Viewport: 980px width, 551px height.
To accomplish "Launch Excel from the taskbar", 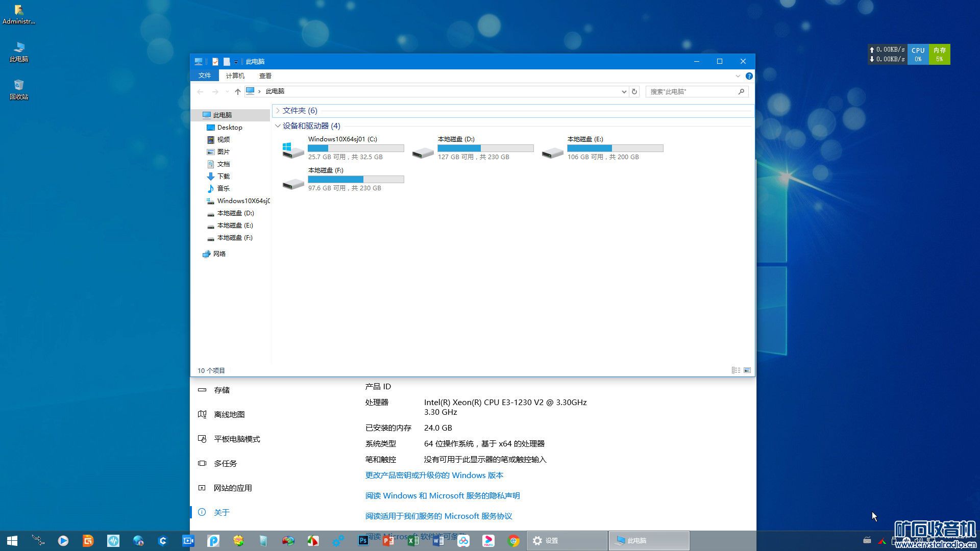I will [413, 540].
